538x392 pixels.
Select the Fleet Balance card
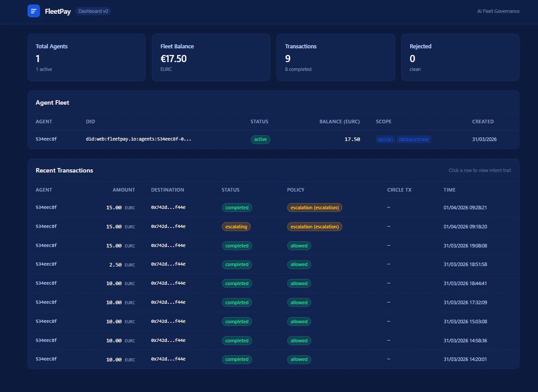pyautogui.click(x=211, y=57)
